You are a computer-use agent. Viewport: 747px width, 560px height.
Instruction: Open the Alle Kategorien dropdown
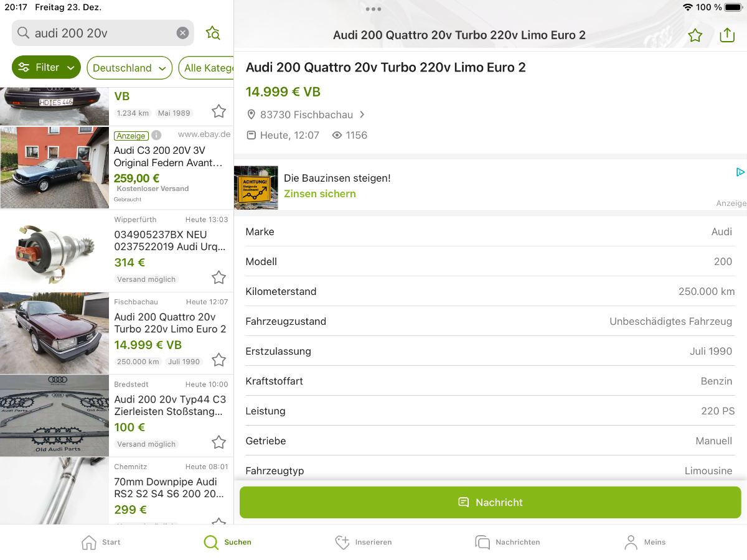tap(207, 68)
